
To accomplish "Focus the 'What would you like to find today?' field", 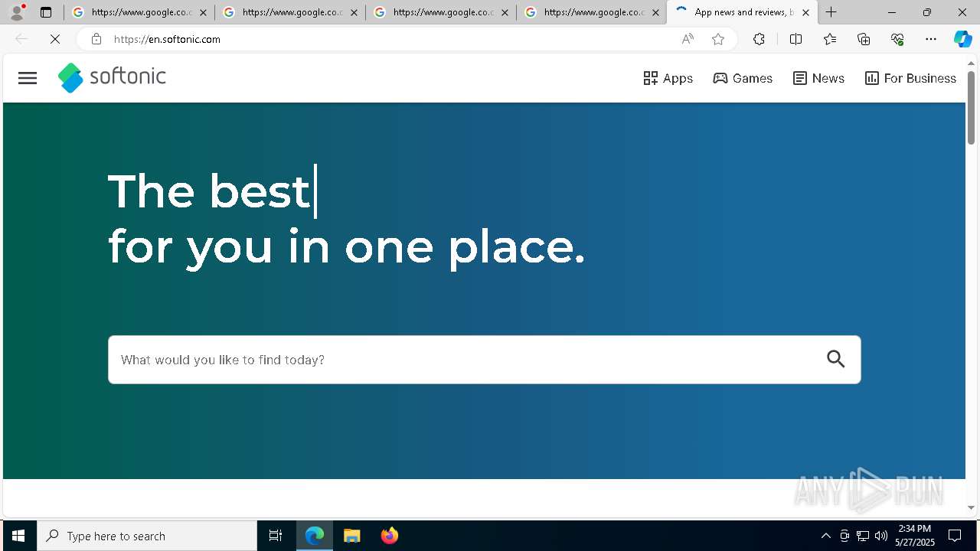I will point(484,360).
